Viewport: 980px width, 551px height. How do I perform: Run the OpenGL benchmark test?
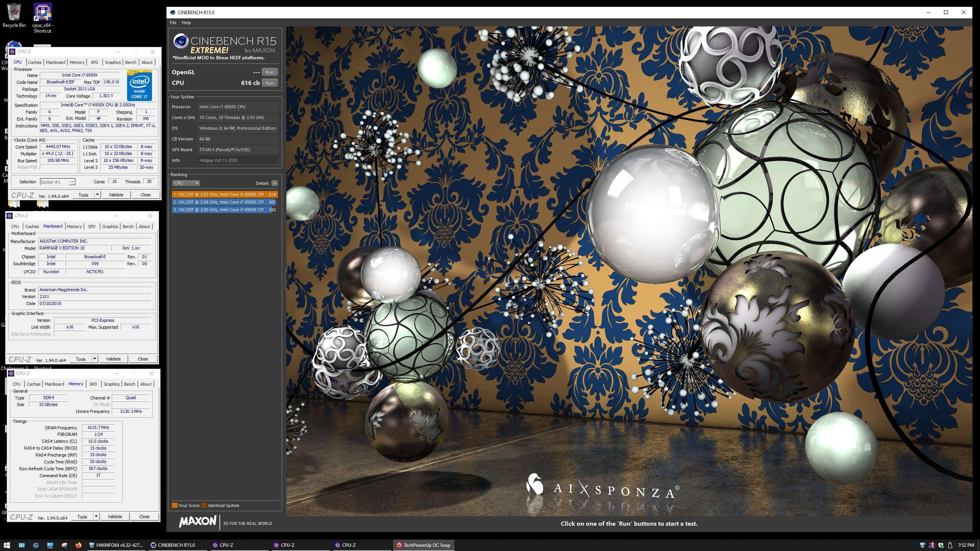pyautogui.click(x=270, y=72)
